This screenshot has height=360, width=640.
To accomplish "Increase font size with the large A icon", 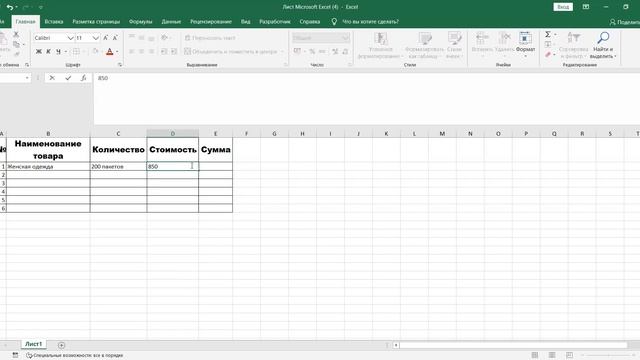I will pyautogui.click(x=106, y=38).
